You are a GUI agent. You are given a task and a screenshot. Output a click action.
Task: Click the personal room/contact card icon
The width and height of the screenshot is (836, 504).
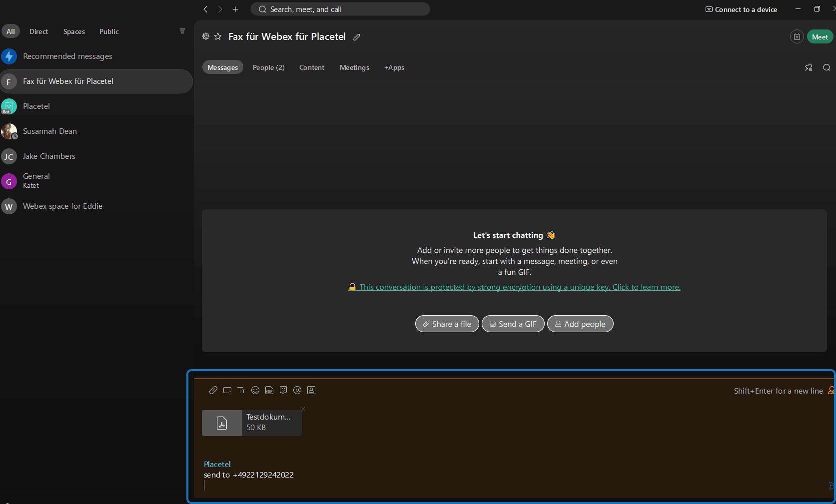(311, 390)
